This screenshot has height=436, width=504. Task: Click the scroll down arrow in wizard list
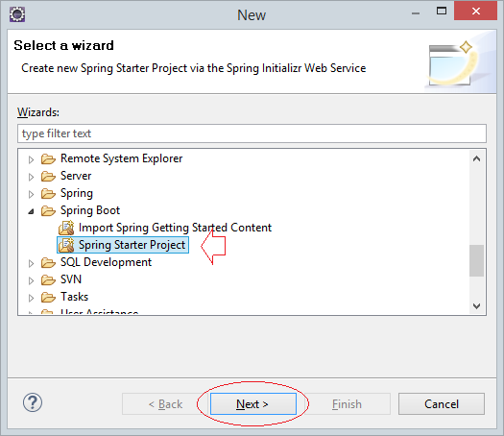pos(477,305)
